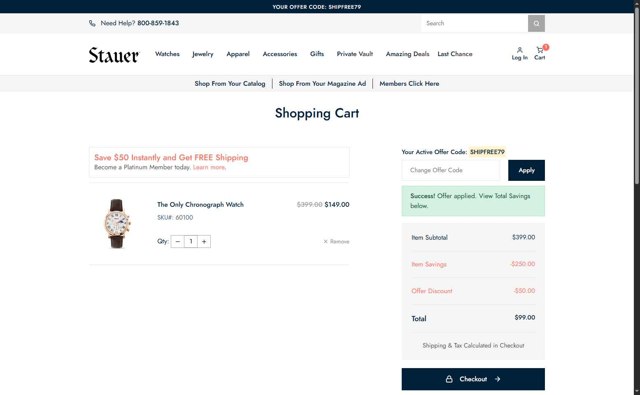The height and width of the screenshot is (395, 640).
Task: Open the Private Vault menu
Action: tap(355, 54)
